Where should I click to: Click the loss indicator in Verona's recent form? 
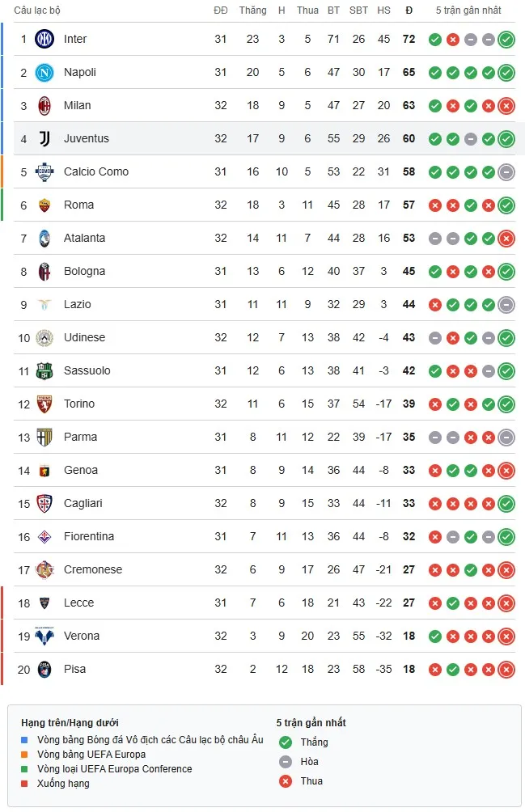pyautogui.click(x=506, y=636)
